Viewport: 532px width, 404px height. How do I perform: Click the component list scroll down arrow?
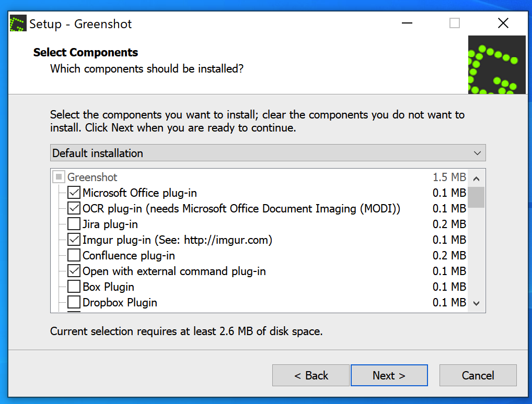click(x=476, y=303)
